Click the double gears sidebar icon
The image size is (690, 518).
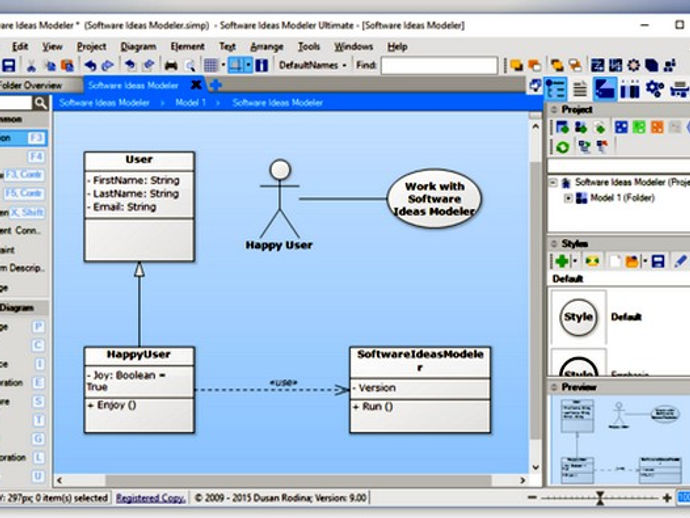656,89
